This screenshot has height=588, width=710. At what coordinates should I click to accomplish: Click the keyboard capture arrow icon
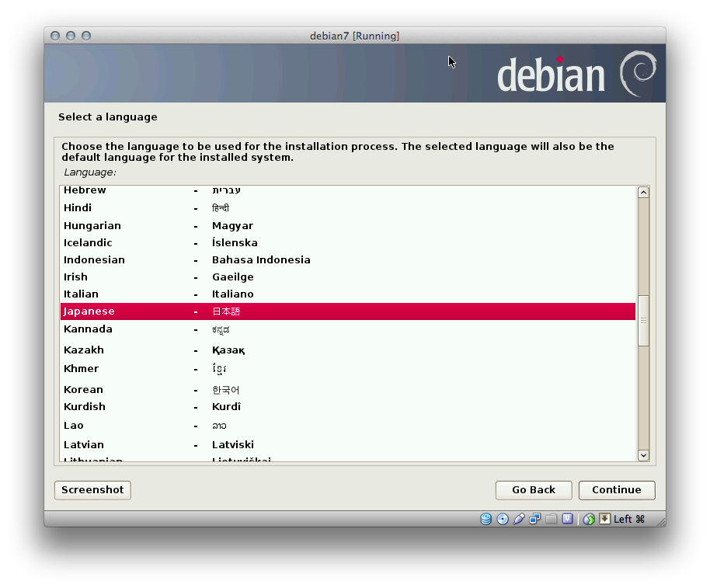pos(604,519)
